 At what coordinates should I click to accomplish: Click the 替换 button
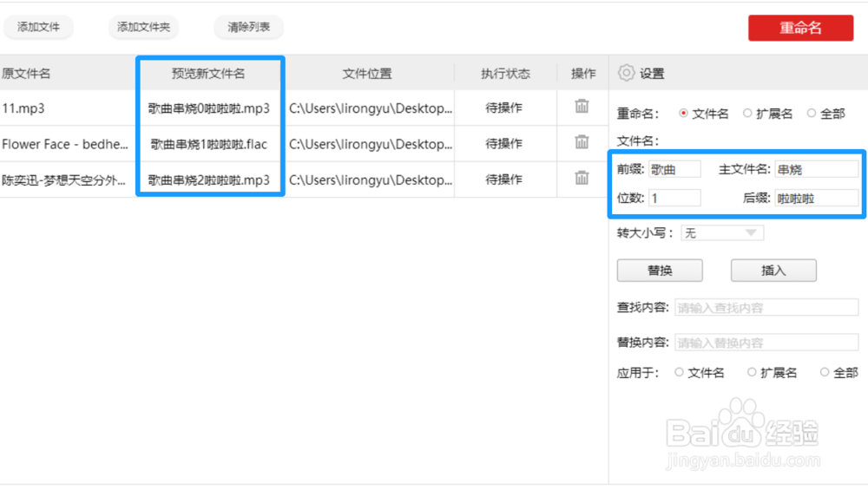tap(660, 271)
